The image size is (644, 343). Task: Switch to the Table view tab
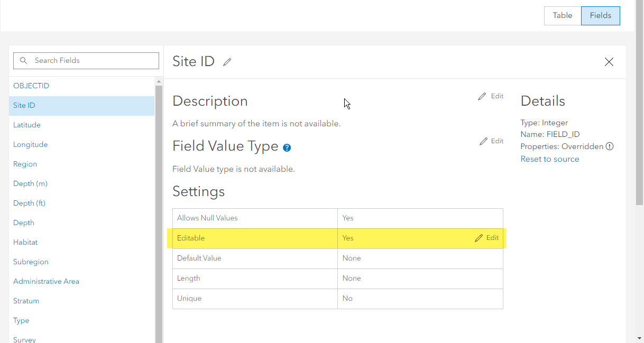pyautogui.click(x=563, y=16)
